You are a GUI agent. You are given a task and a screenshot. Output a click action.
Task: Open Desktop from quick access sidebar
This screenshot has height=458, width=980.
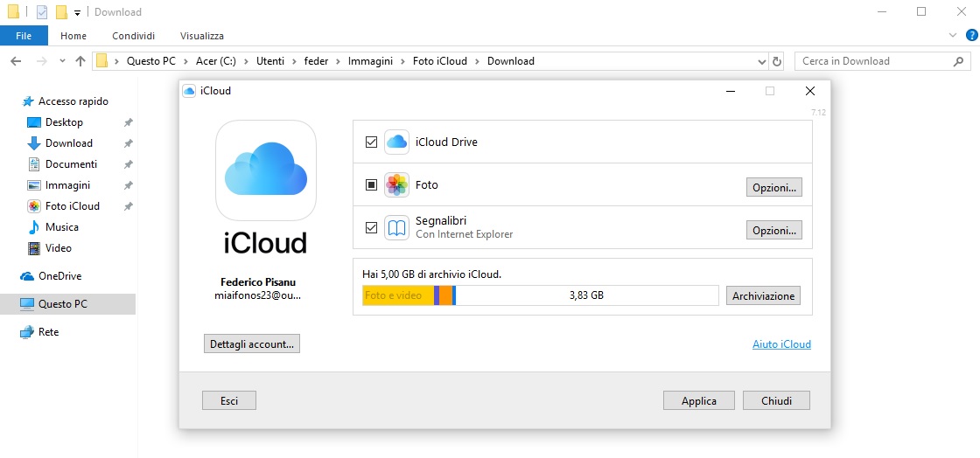coord(64,122)
